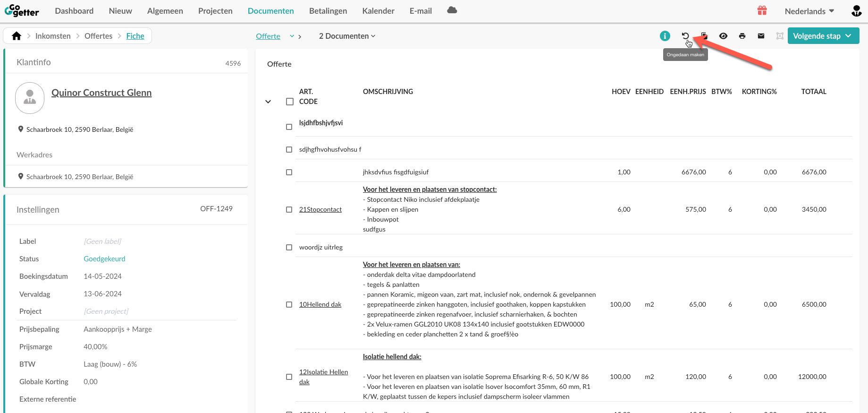This screenshot has width=868, height=413.
Task: Check the box for row lsjdhfbshjvfjsvi
Action: coord(289,127)
